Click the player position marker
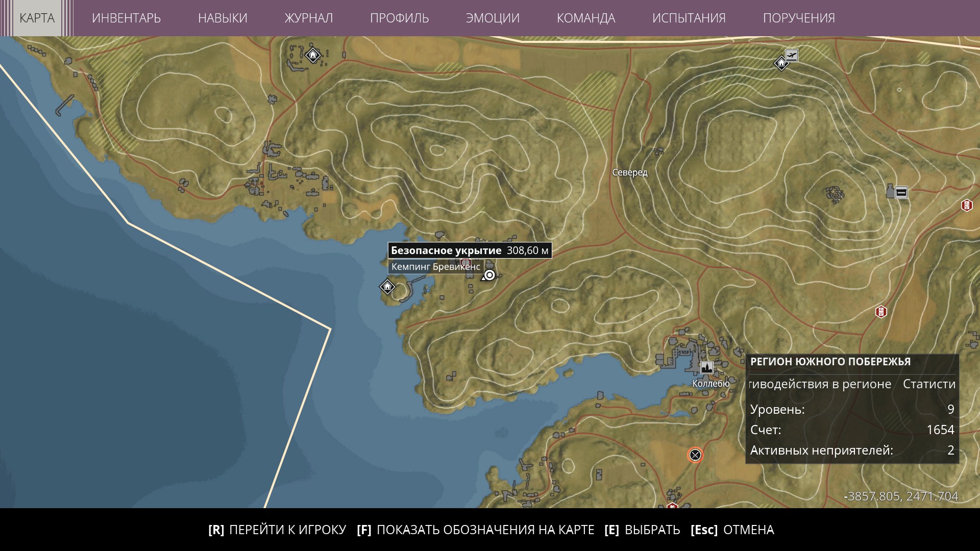980x551 pixels. tap(489, 275)
